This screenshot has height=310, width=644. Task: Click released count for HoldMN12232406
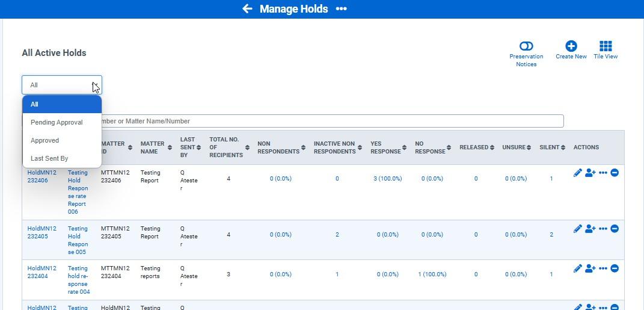coord(476,179)
